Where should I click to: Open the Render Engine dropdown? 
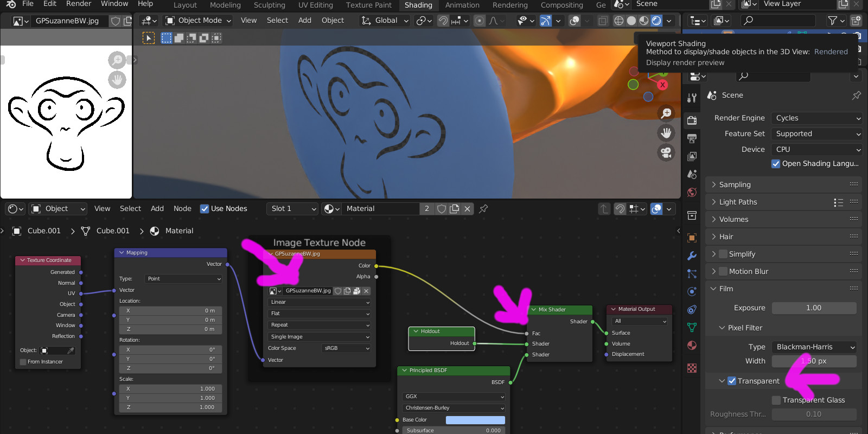pos(816,118)
